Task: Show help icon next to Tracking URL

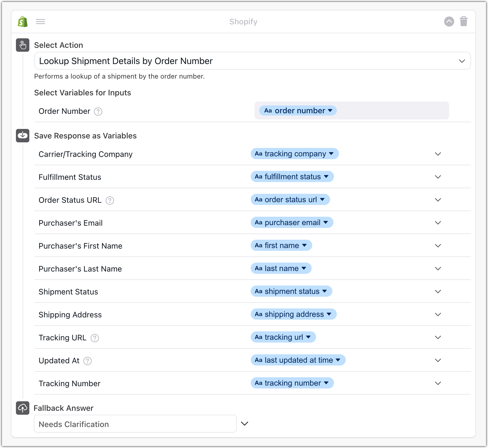Action: point(95,338)
